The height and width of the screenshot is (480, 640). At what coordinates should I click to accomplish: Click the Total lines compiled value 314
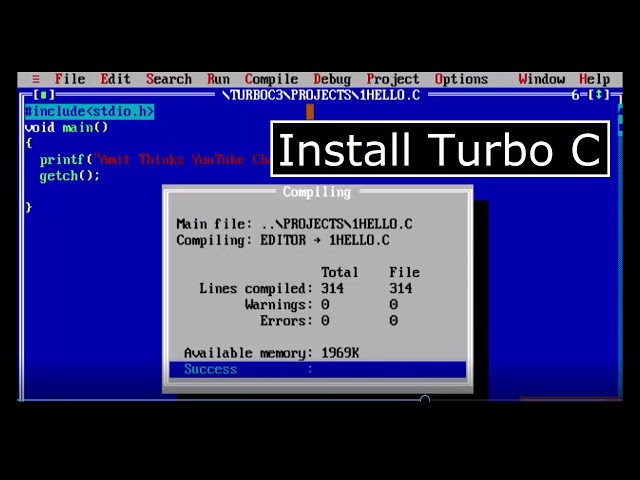pos(332,289)
